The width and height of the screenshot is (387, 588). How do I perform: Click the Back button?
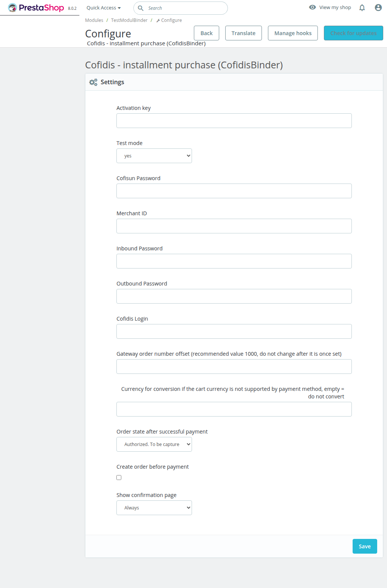(x=206, y=33)
